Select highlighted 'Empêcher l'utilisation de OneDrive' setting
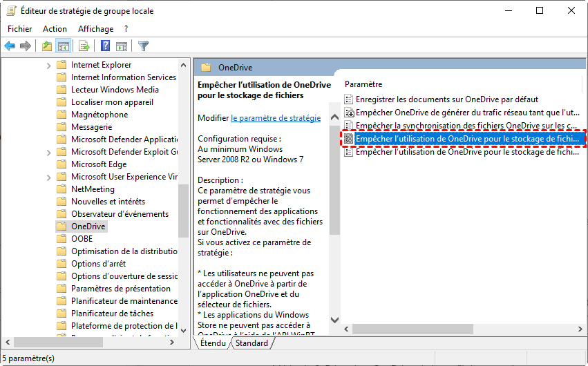 pyautogui.click(x=467, y=139)
